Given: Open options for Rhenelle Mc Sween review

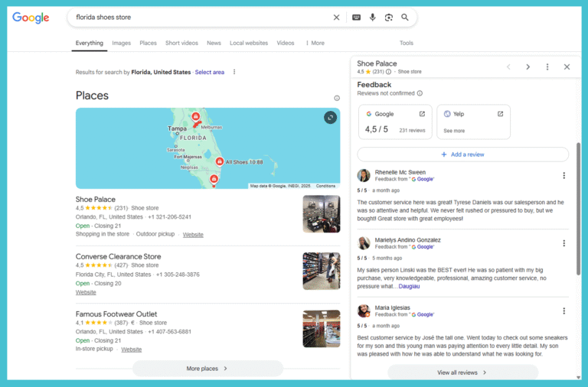Looking at the screenshot, I should pyautogui.click(x=563, y=175).
